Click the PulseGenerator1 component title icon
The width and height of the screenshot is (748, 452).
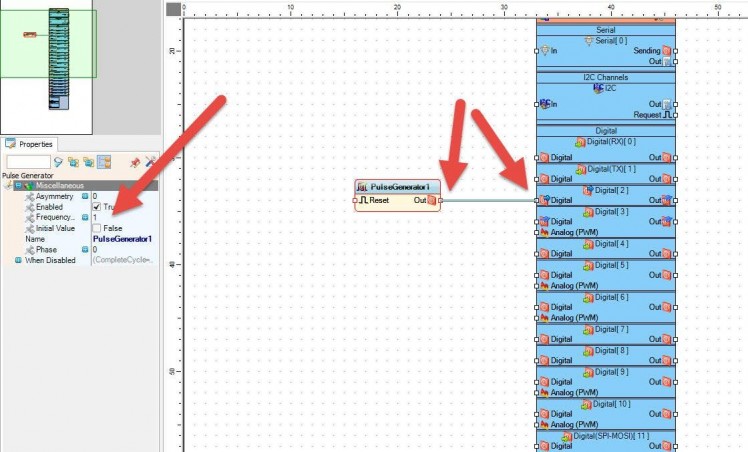pos(363,187)
